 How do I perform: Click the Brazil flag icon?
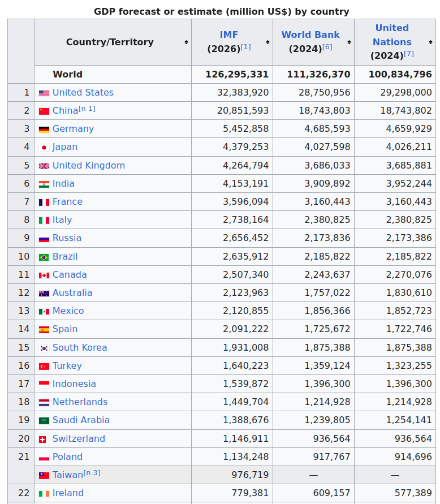(x=44, y=257)
